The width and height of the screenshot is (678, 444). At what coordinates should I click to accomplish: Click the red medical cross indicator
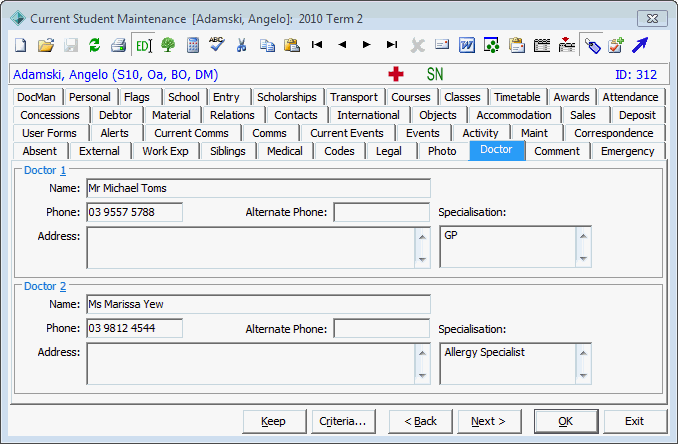pos(396,74)
